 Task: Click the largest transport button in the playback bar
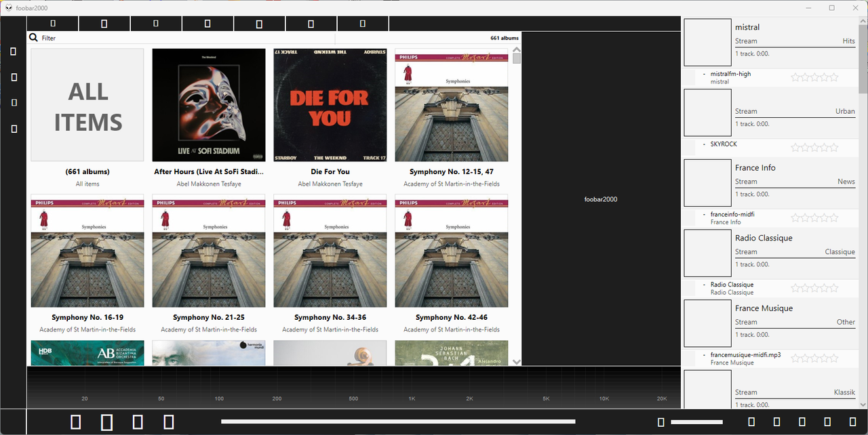click(x=107, y=422)
